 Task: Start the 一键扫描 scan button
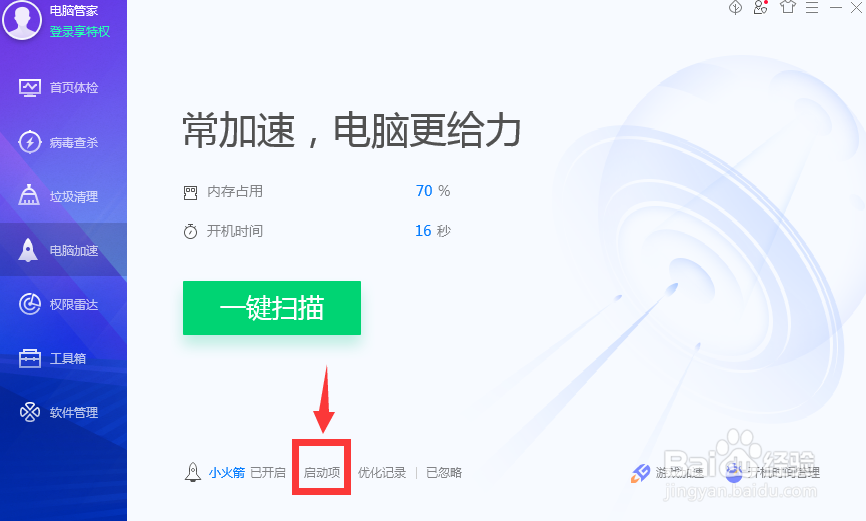click(x=272, y=308)
